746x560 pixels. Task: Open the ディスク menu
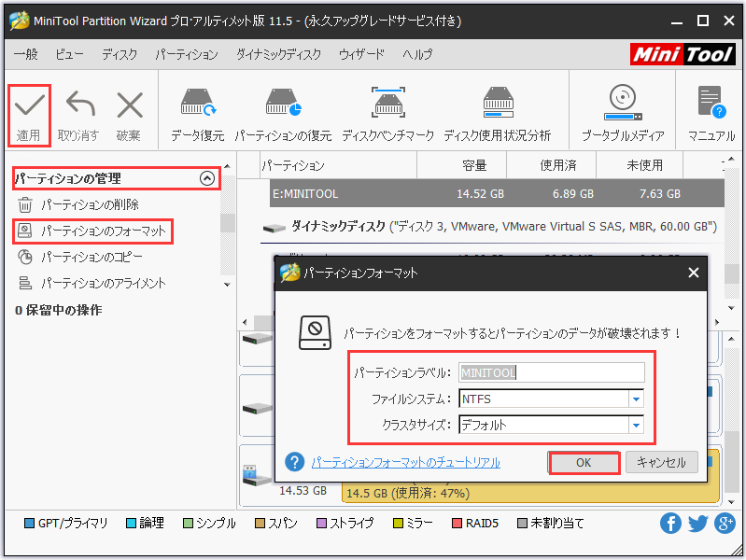tap(120, 54)
